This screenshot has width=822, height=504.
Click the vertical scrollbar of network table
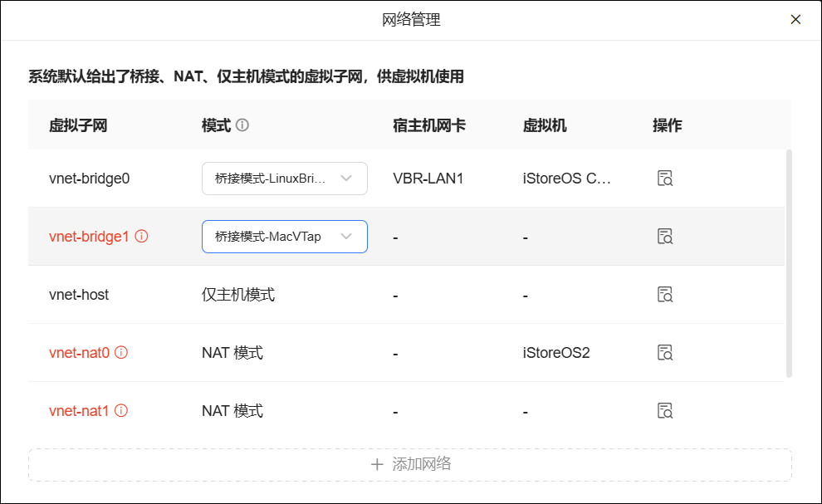tap(789, 263)
